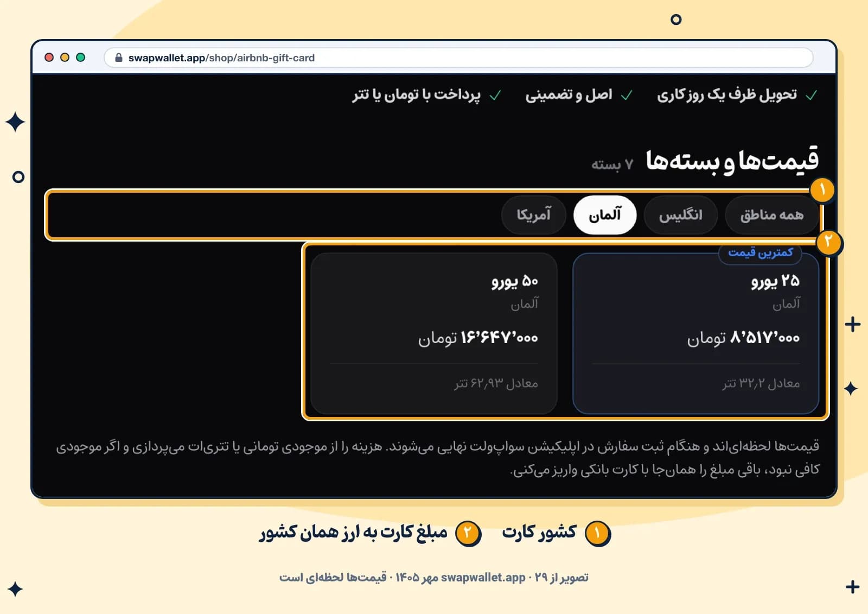Click the checkmark beside اصل و تضمینی
Viewport: 868px width, 614px height.
point(627,96)
